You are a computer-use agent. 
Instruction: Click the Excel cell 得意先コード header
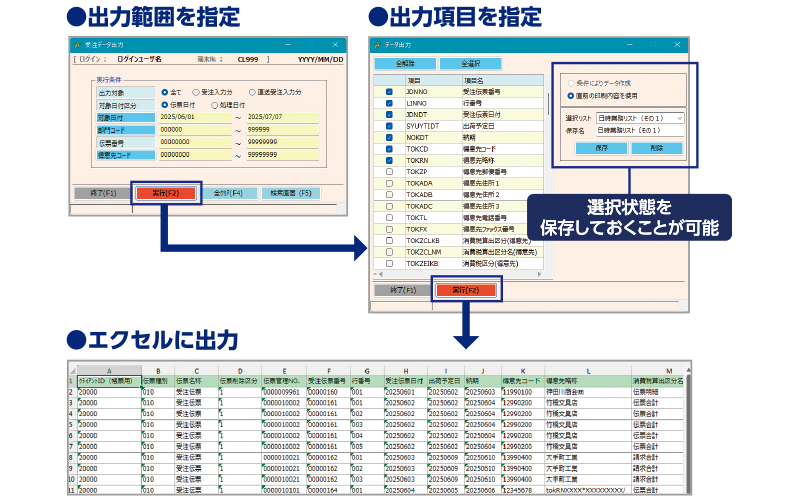[523, 381]
